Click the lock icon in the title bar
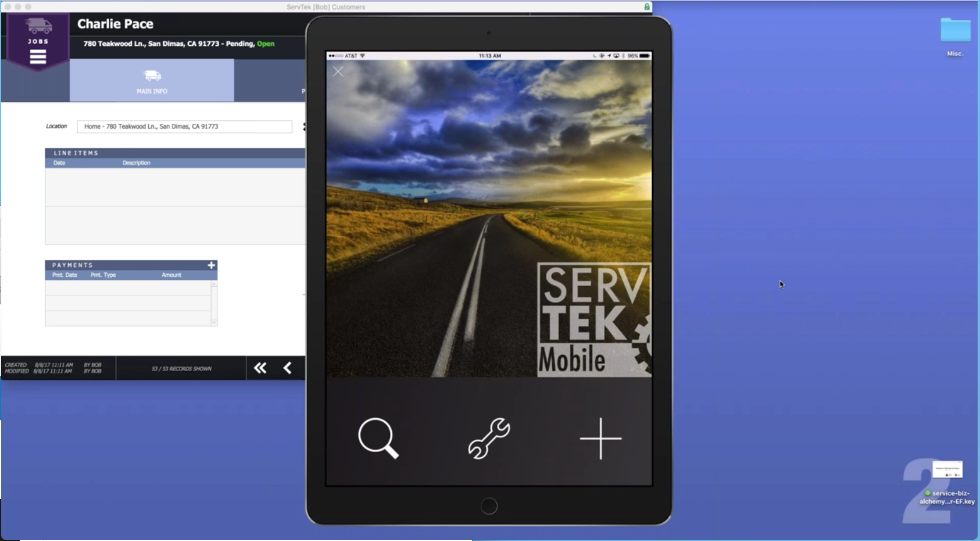The width and height of the screenshot is (980, 541). pos(646,7)
